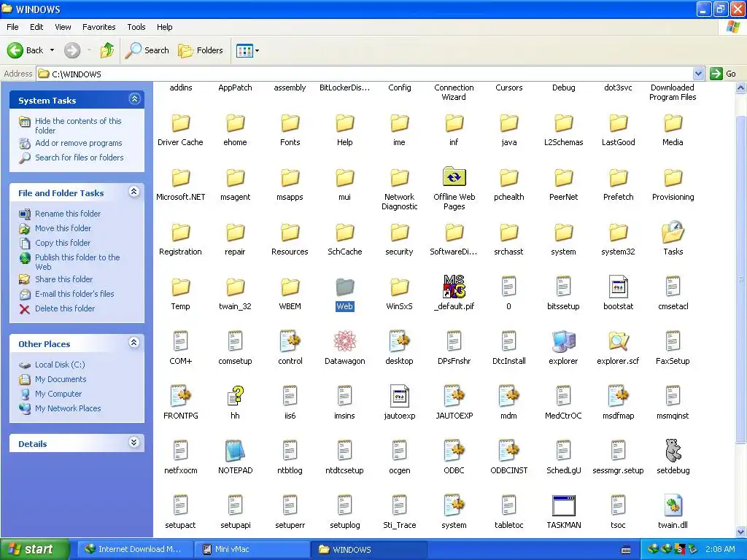Select the control settings file icon
The width and height of the screenshot is (747, 560).
(x=290, y=341)
